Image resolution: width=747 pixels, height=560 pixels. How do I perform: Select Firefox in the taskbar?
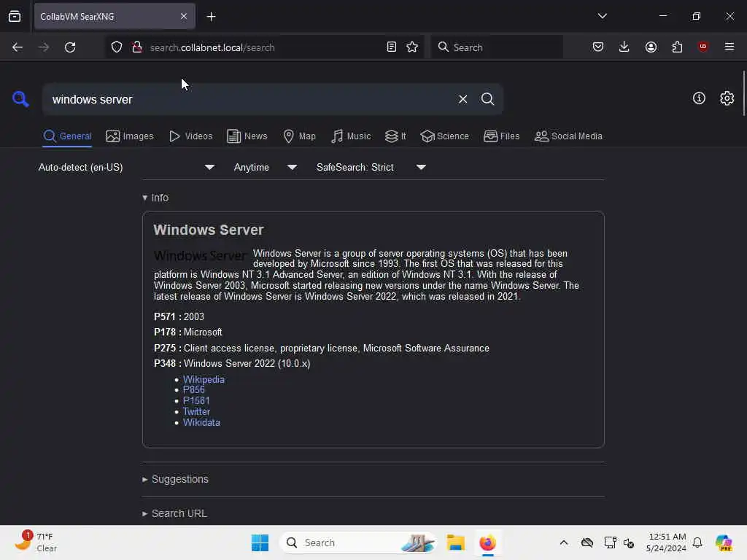pos(487,542)
